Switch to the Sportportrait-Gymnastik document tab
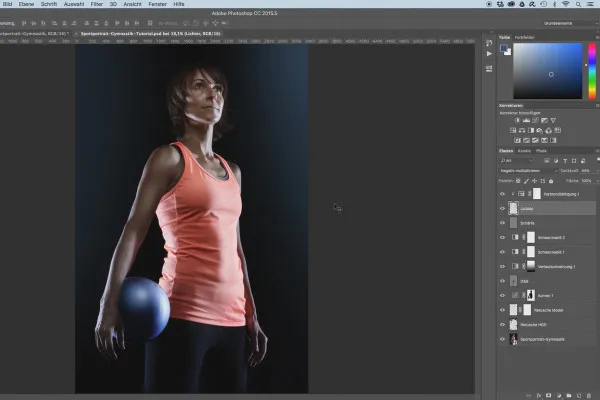The image size is (600, 400). (x=34, y=34)
